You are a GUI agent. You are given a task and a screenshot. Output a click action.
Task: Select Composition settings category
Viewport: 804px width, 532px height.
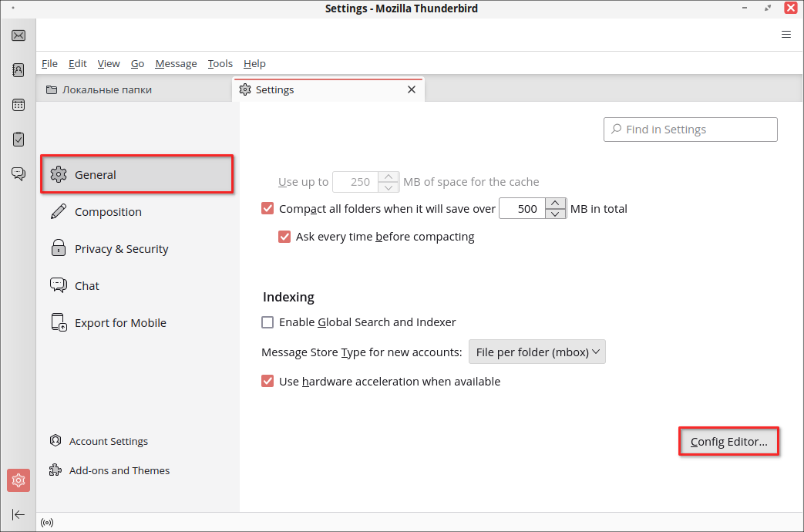click(x=137, y=212)
